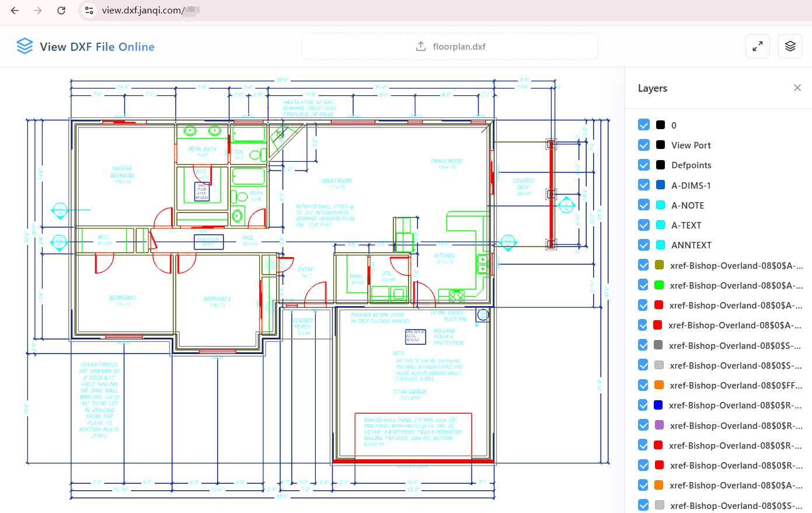Uncheck the xref layer with olive swatch
Image resolution: width=812 pixels, height=513 pixels.
pos(643,265)
